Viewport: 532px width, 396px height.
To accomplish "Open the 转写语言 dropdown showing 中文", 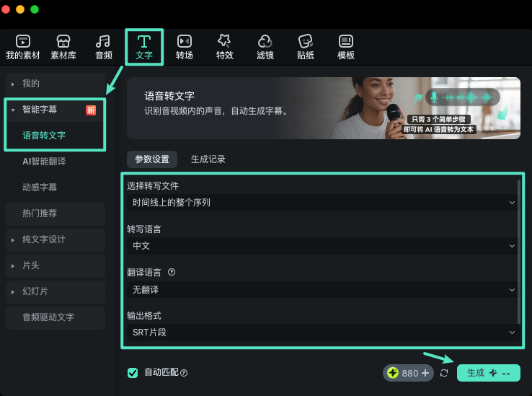I will coord(322,245).
